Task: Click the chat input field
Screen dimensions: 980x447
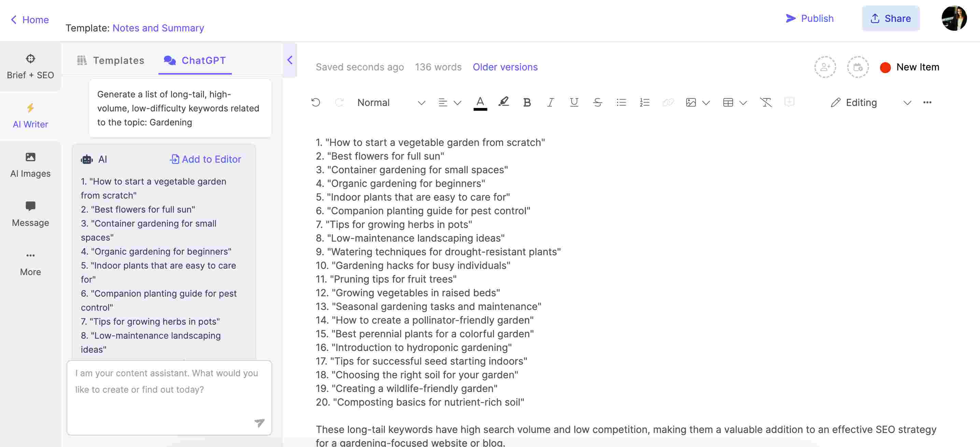Action: (x=169, y=397)
